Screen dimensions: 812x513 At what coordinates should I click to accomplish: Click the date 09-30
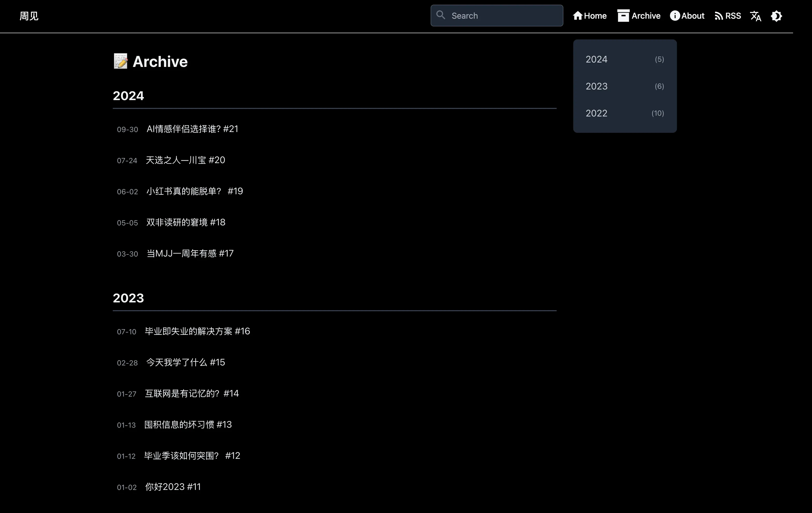coord(128,129)
